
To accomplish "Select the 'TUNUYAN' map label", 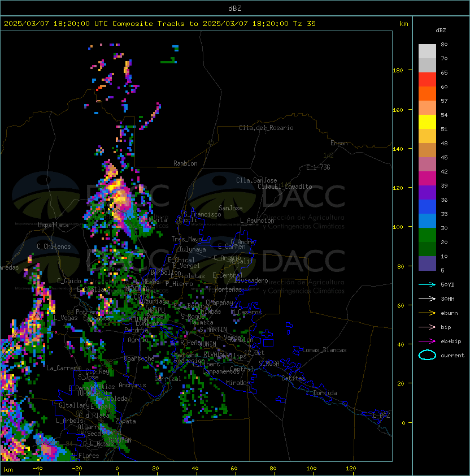I will point(119,440).
